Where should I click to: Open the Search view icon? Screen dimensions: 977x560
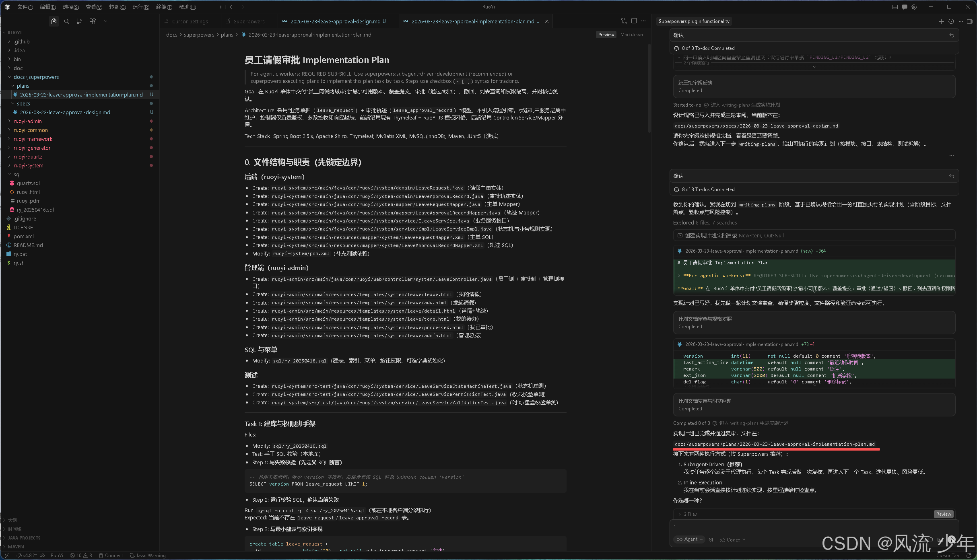click(x=66, y=21)
